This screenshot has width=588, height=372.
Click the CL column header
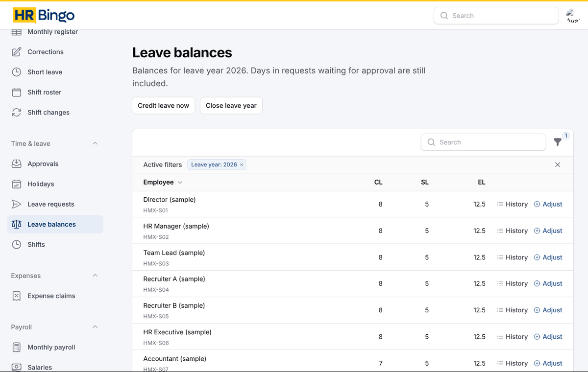pyautogui.click(x=378, y=182)
